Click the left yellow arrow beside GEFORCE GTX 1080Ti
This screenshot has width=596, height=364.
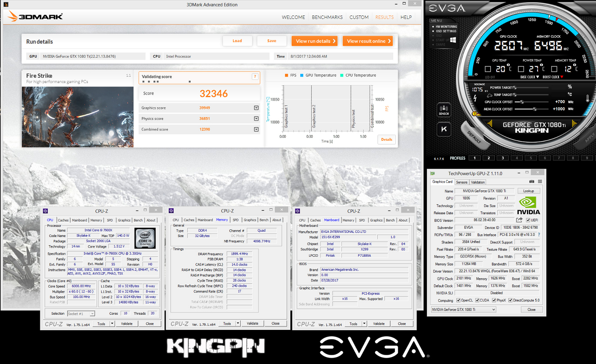click(490, 124)
